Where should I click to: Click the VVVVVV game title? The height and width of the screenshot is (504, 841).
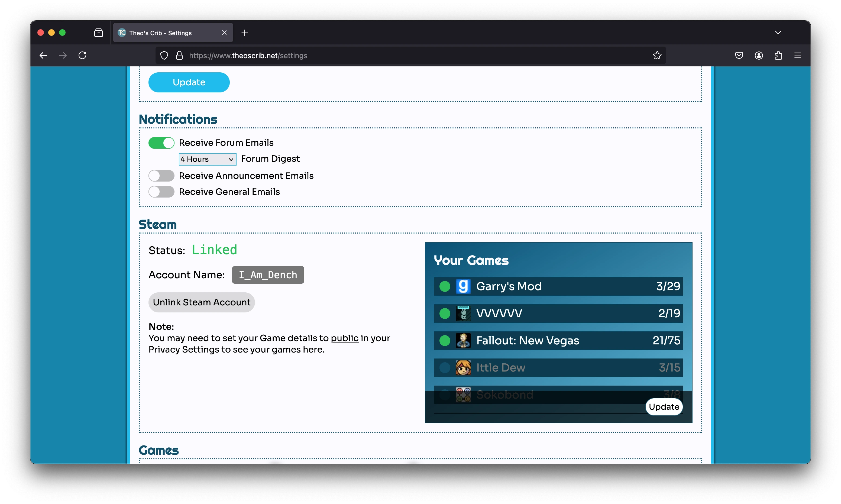[x=499, y=313]
